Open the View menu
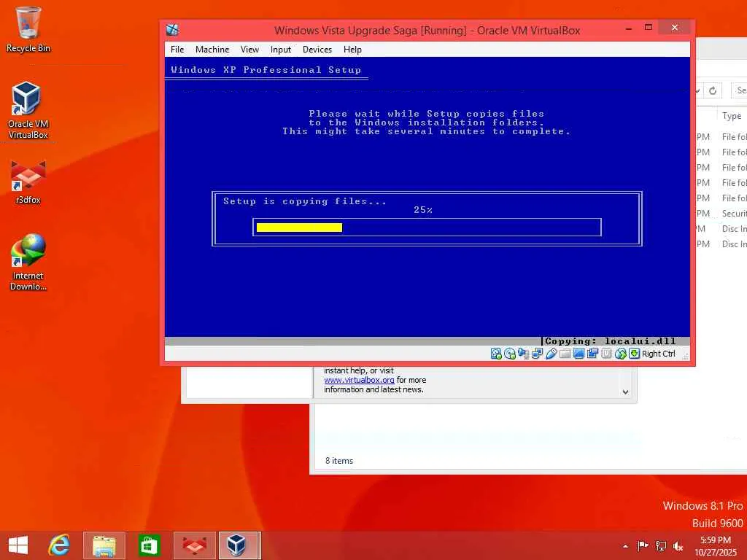Viewport: 747px width, 560px height. coord(249,50)
